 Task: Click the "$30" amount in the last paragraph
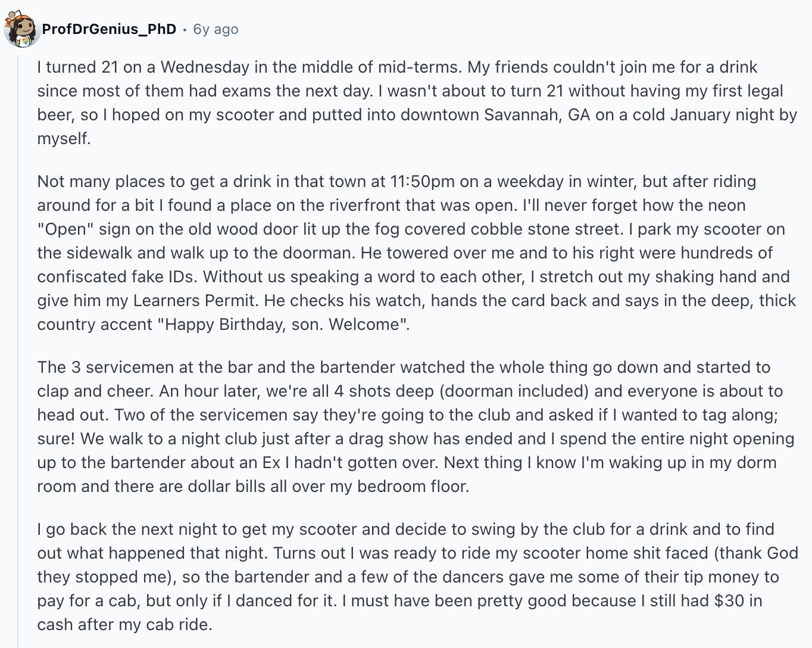point(729,600)
